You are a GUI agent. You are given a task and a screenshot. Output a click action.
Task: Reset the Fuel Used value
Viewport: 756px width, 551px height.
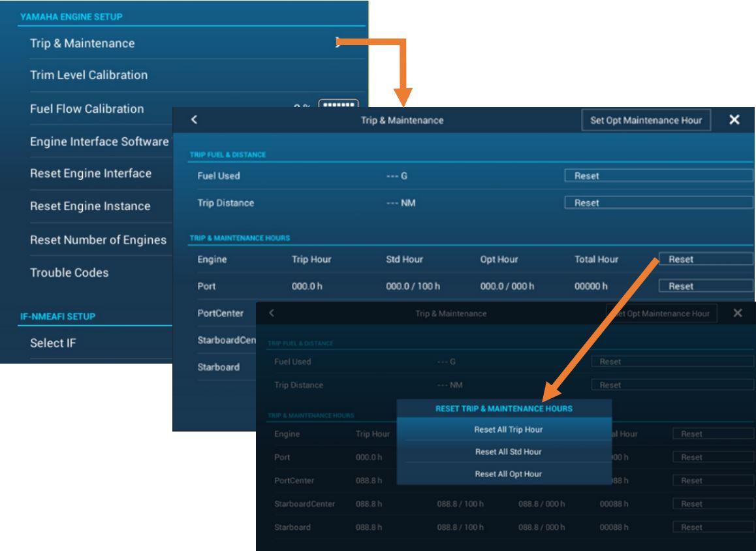659,176
